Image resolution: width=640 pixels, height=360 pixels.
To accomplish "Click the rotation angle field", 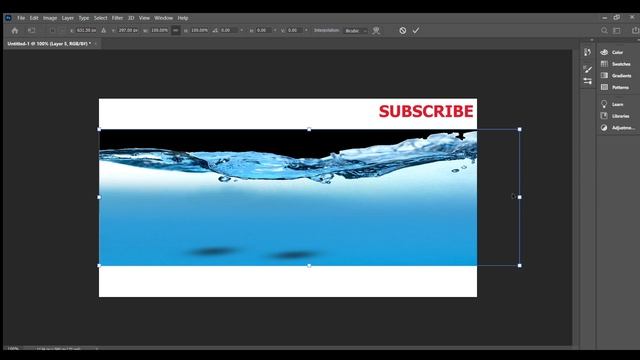I will 230,31.
